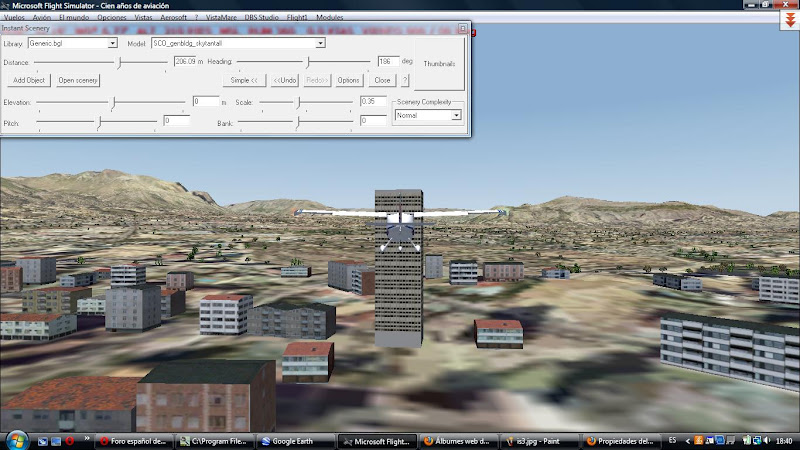Click the volume speaker tray icon
800x450 pixels.
click(767, 440)
